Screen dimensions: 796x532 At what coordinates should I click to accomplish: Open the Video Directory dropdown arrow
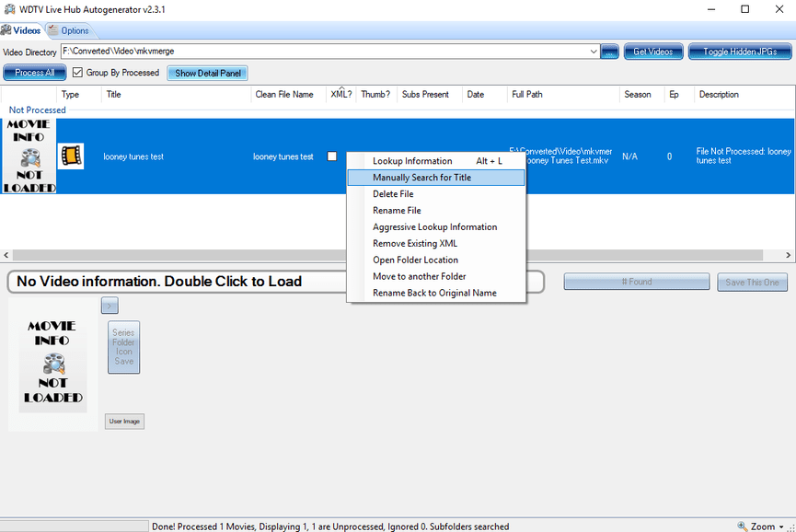[x=593, y=52]
